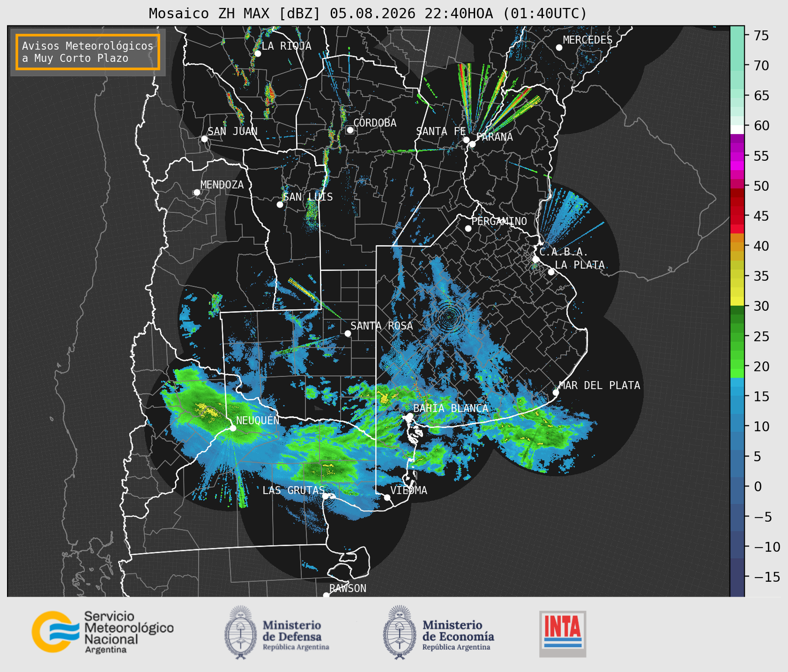
Task: Select the Neuquén city marker dot
Action: (233, 428)
